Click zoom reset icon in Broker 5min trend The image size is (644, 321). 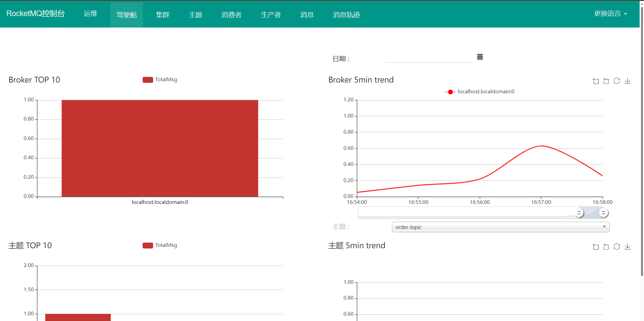[x=606, y=81]
